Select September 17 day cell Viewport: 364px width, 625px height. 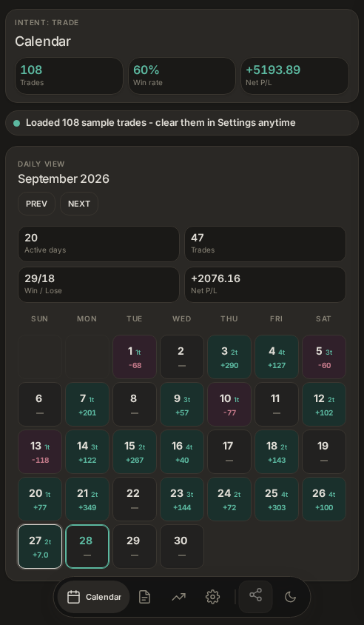229,452
